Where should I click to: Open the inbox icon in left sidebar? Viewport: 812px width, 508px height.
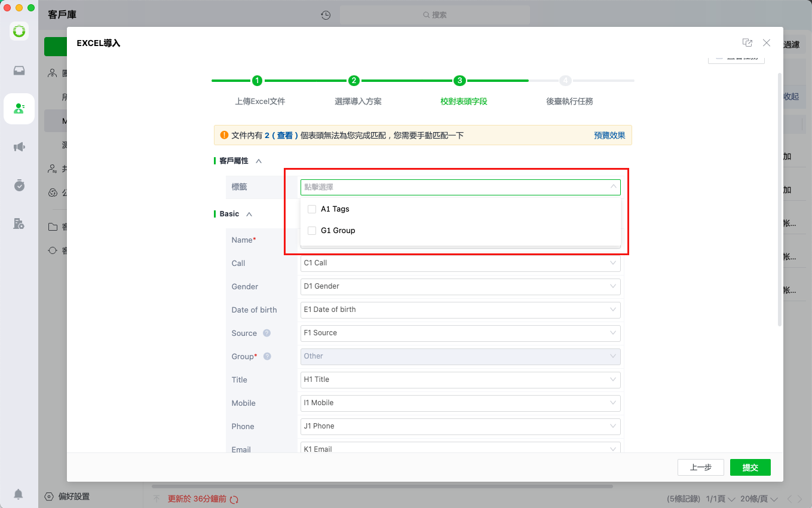(x=19, y=71)
